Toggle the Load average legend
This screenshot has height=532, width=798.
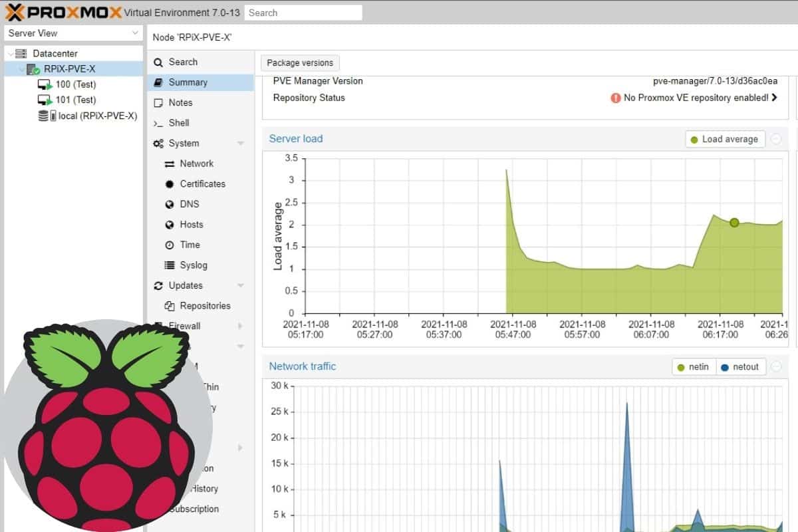724,140
